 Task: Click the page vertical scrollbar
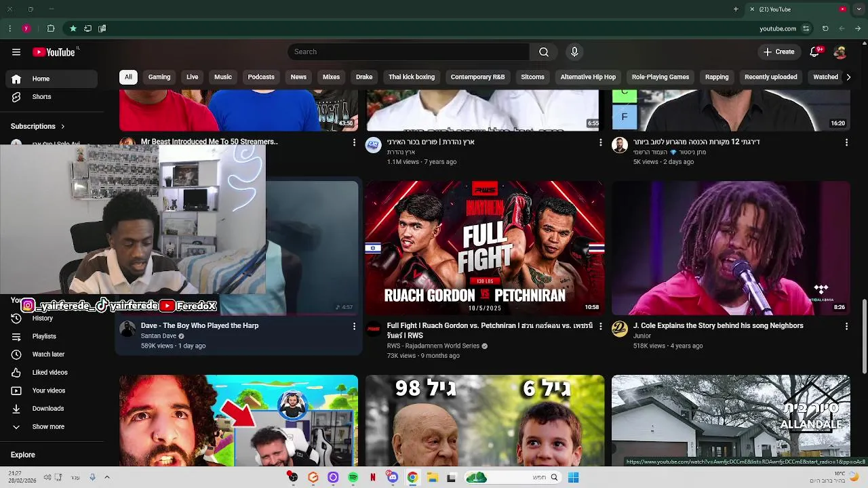coord(864,335)
